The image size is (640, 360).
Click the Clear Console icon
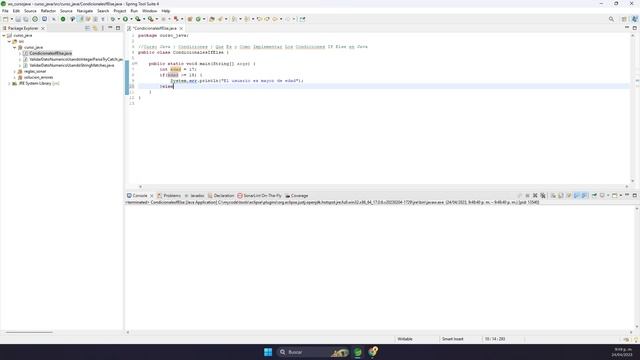point(553,196)
